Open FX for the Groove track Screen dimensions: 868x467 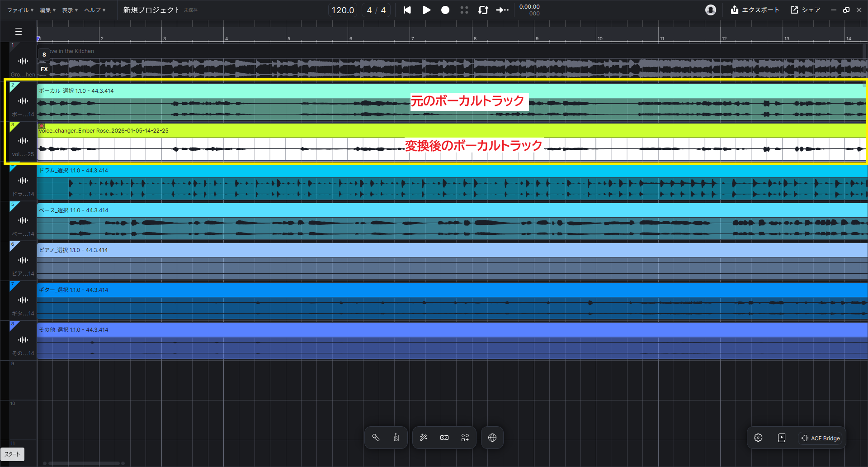[44, 69]
